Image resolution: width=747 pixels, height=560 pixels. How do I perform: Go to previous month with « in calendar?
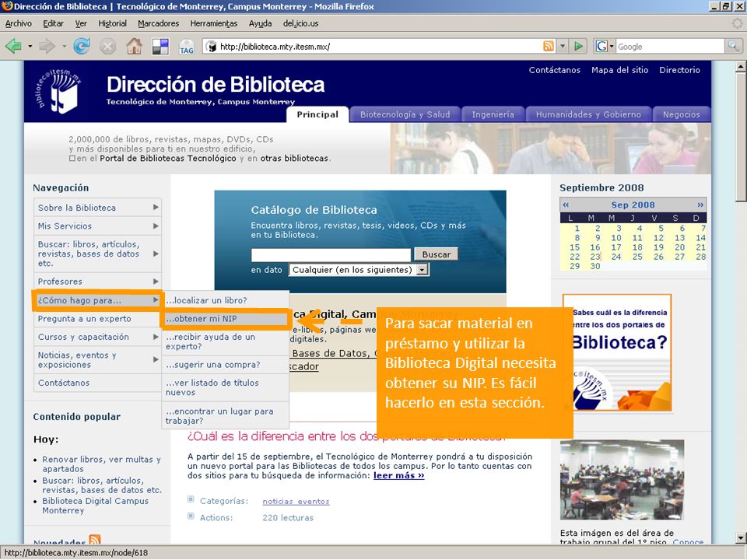[566, 205]
